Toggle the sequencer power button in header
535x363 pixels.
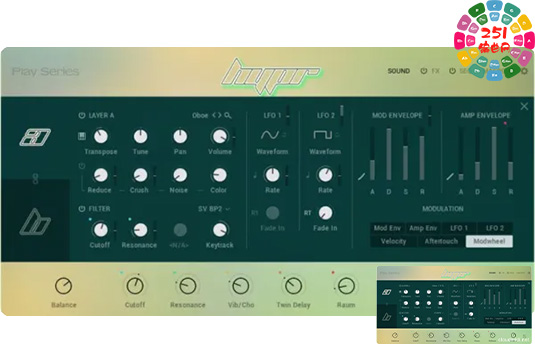[452, 71]
